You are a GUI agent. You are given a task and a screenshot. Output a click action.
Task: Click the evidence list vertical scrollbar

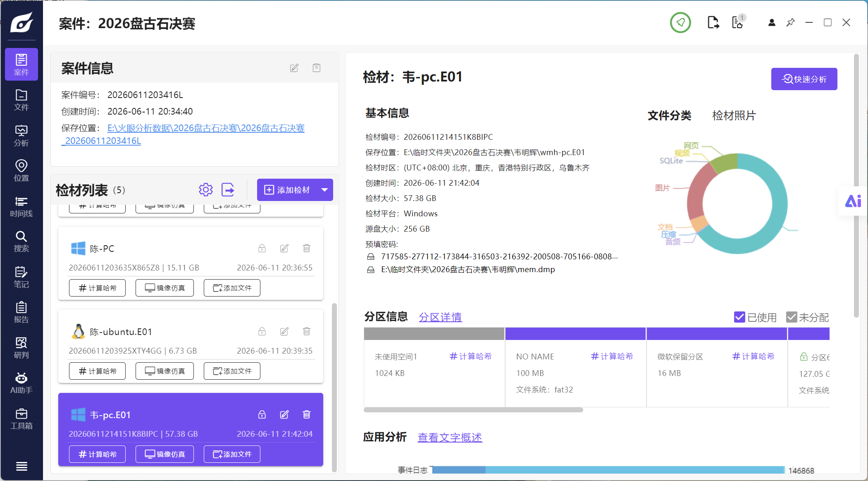334,388
